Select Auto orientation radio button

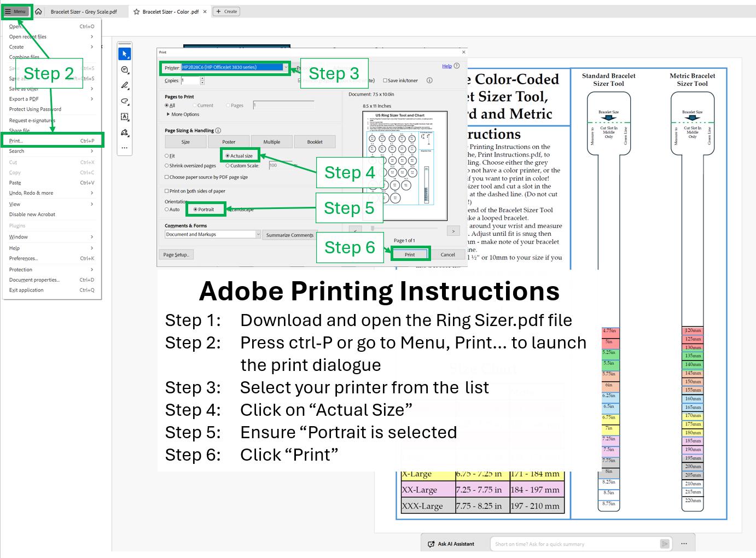pyautogui.click(x=166, y=210)
